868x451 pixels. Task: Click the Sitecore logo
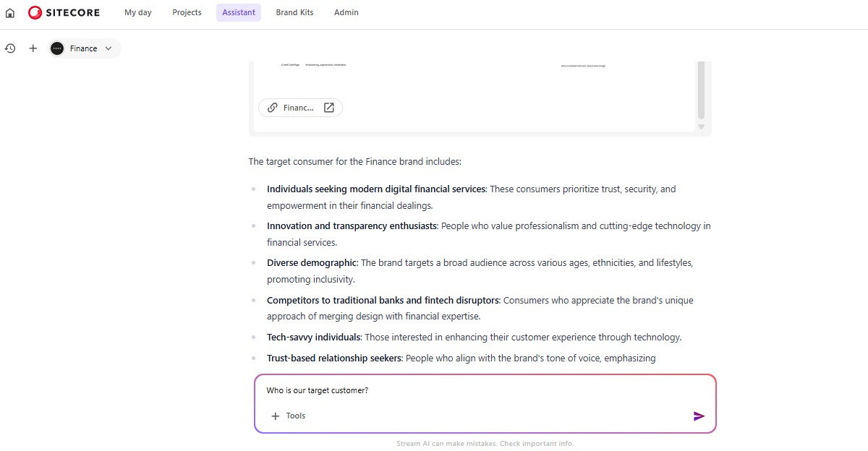pyautogui.click(x=64, y=12)
